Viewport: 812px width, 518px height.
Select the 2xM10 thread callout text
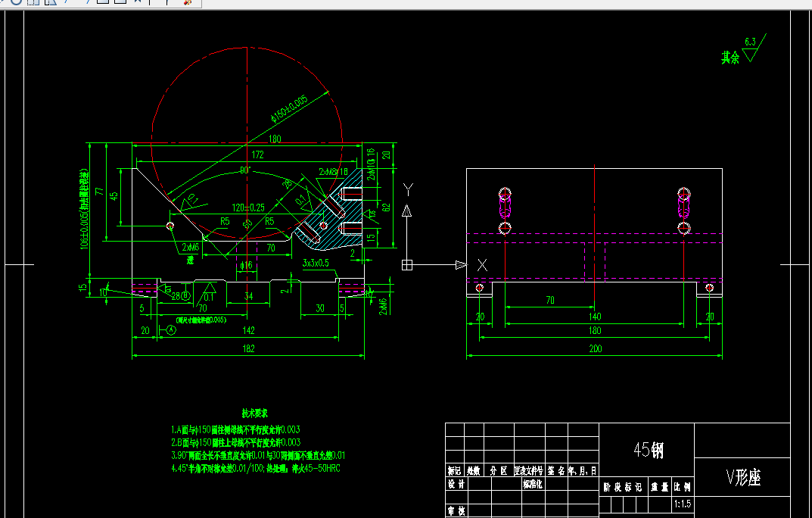371,165
